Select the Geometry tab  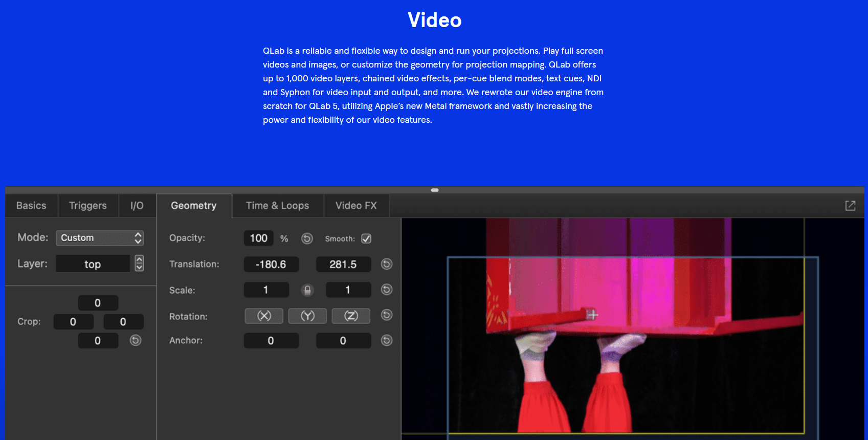tap(194, 206)
